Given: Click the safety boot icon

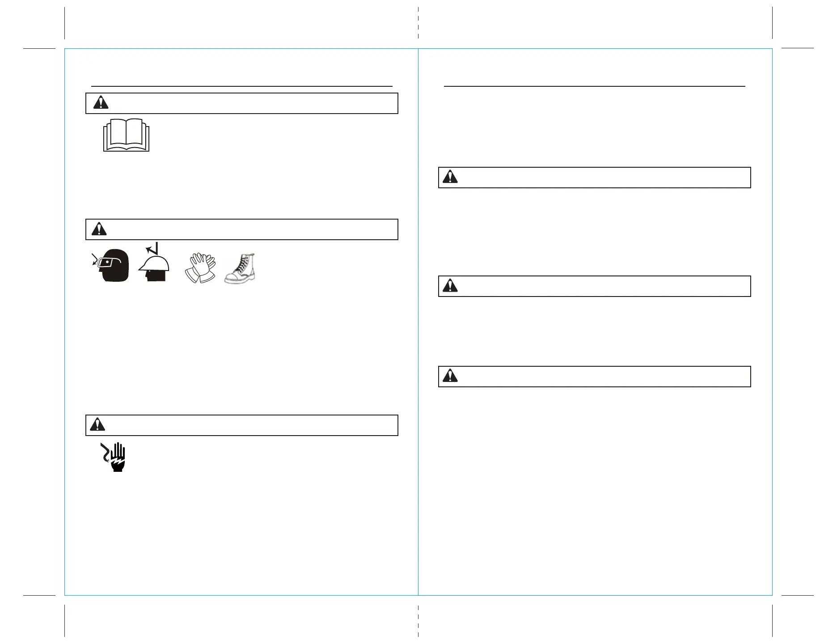Looking at the screenshot, I should [240, 269].
